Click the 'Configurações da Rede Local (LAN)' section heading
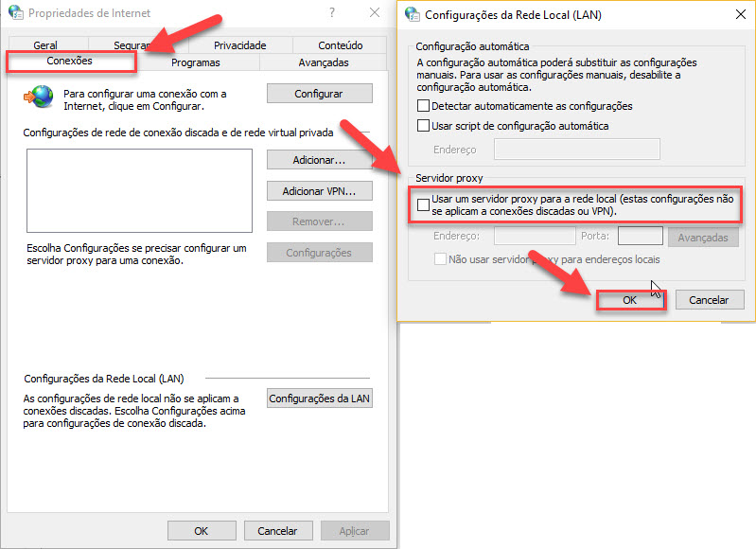The height and width of the screenshot is (549, 756). coord(104,379)
